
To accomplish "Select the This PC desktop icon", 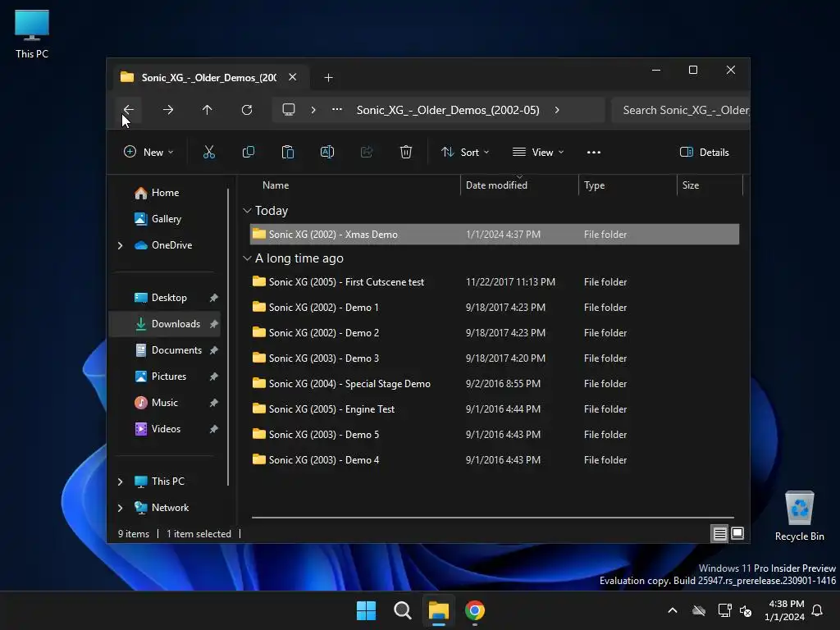I will click(x=32, y=34).
